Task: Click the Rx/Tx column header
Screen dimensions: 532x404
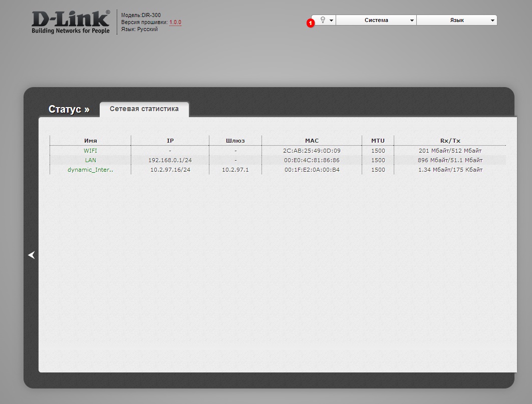Action: pyautogui.click(x=450, y=141)
